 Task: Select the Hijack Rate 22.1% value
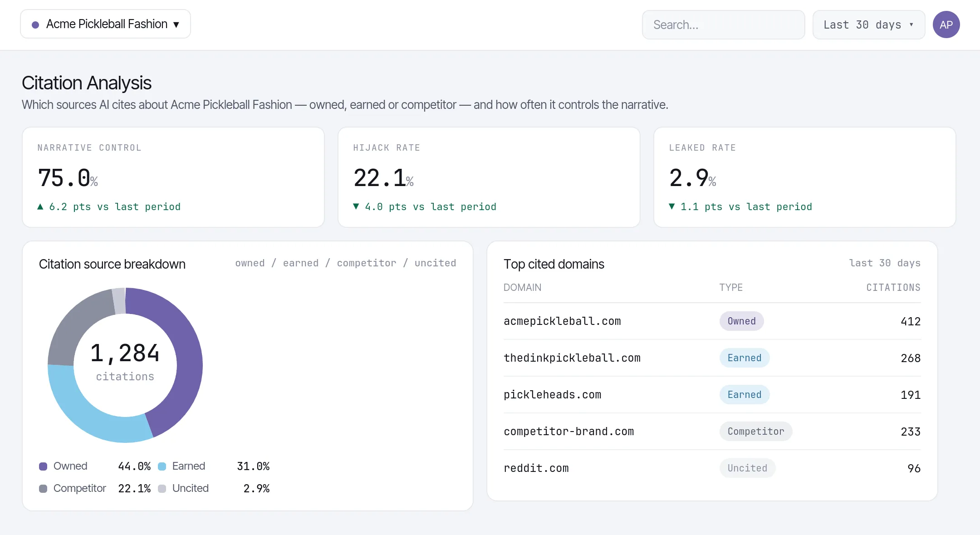coord(383,178)
